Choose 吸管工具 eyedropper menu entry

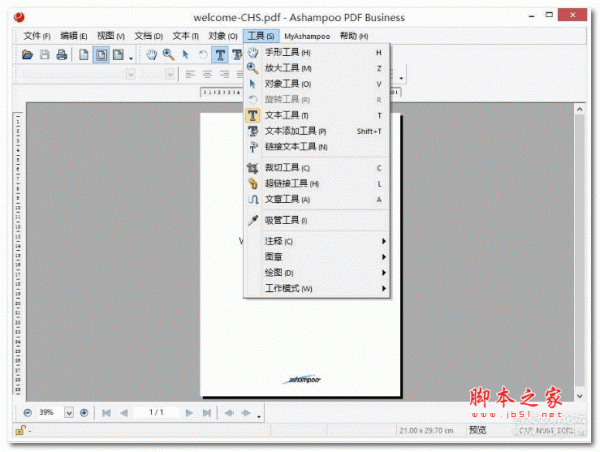point(317,220)
